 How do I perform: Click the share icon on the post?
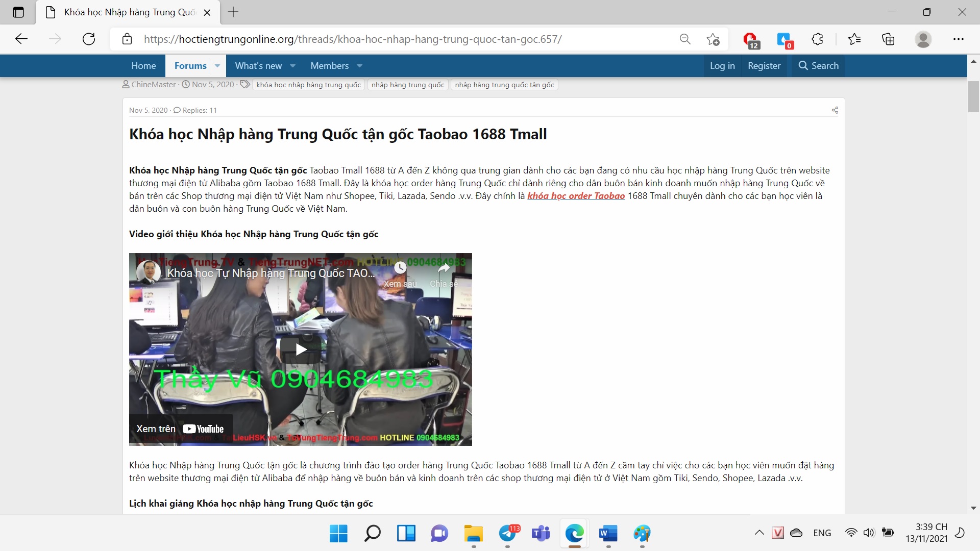coord(835,110)
